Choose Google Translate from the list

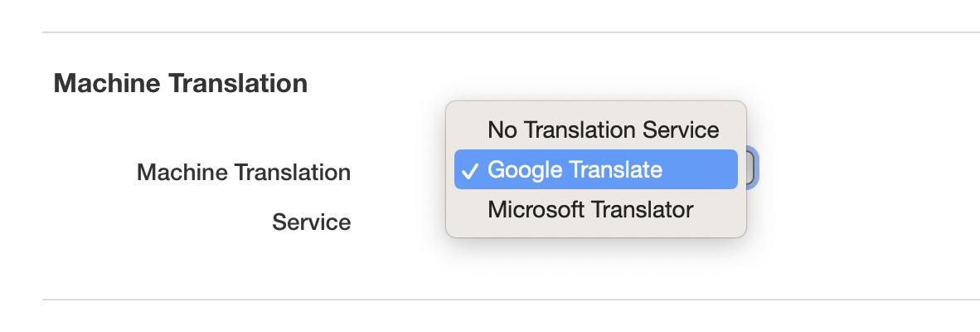pyautogui.click(x=575, y=169)
